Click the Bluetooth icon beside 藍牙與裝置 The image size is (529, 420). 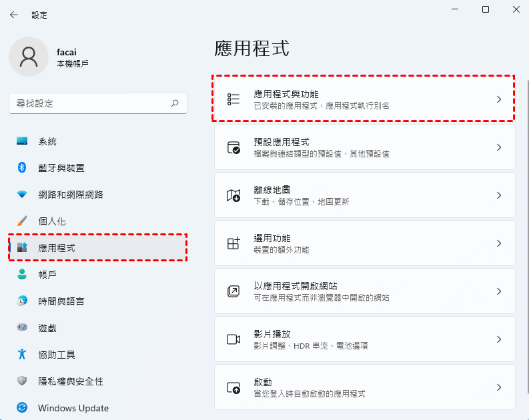click(x=22, y=168)
